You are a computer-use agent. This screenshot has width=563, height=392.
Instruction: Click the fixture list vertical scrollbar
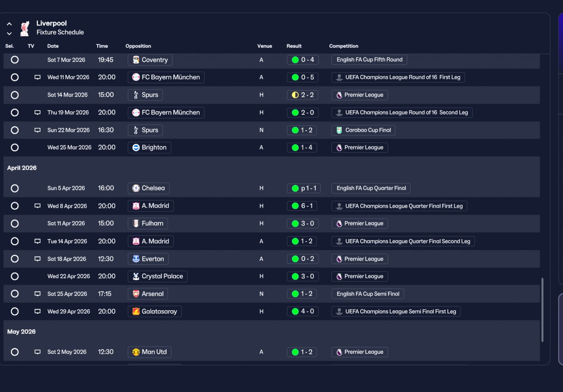[x=542, y=309]
